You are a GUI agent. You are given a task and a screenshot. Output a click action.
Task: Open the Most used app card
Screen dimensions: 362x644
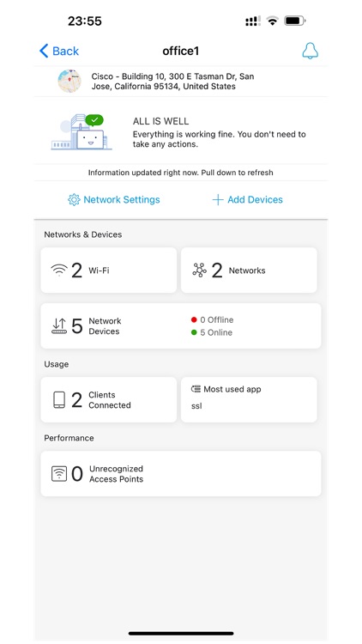click(x=249, y=399)
